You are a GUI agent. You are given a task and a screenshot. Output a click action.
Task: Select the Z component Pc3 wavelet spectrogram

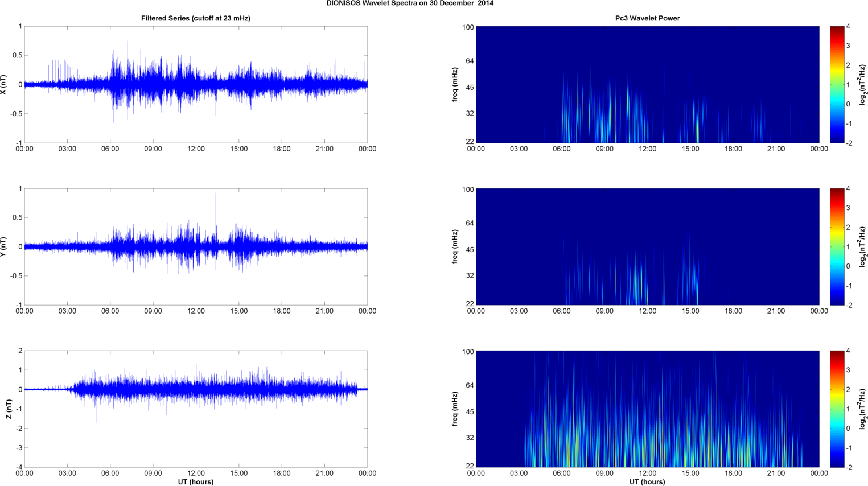click(x=647, y=409)
